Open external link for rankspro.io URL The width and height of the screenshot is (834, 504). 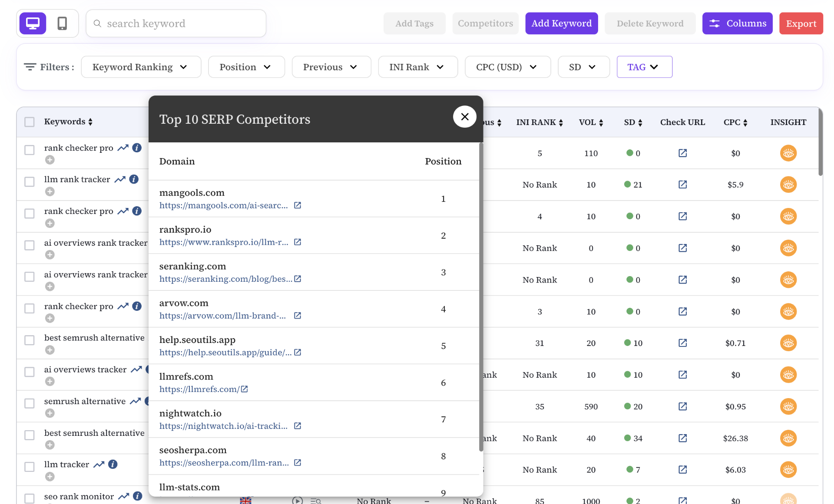point(298,242)
